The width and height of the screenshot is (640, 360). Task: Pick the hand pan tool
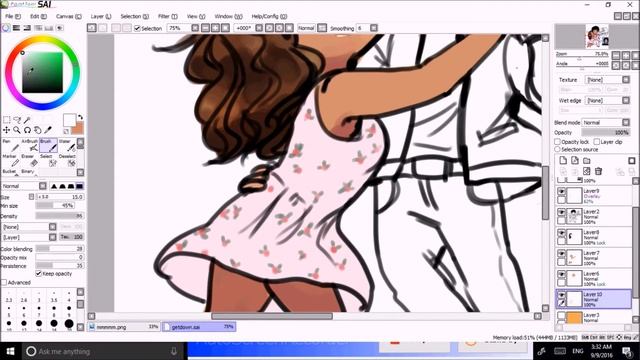click(38, 130)
